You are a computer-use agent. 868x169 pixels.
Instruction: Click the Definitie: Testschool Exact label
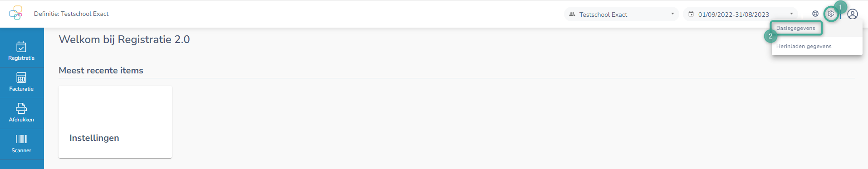pos(71,14)
